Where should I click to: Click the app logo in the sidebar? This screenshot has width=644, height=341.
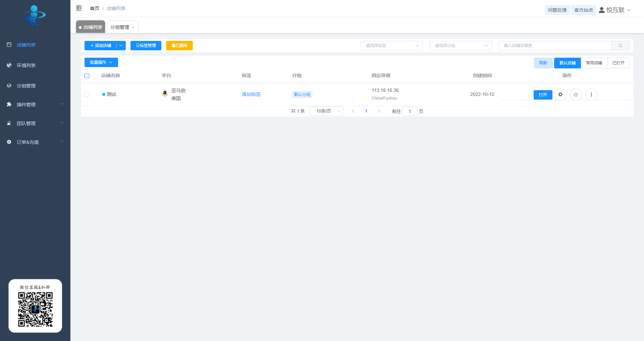pos(34,16)
